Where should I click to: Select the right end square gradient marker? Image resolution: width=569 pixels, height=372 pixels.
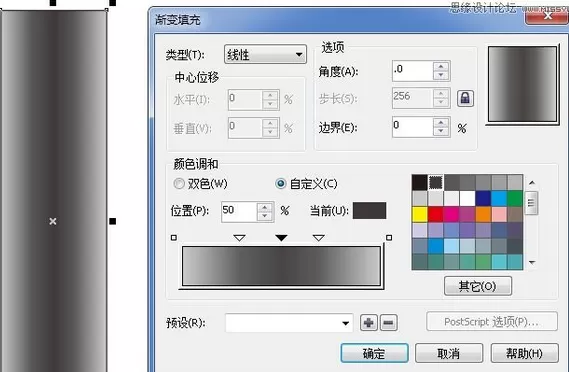(389, 238)
